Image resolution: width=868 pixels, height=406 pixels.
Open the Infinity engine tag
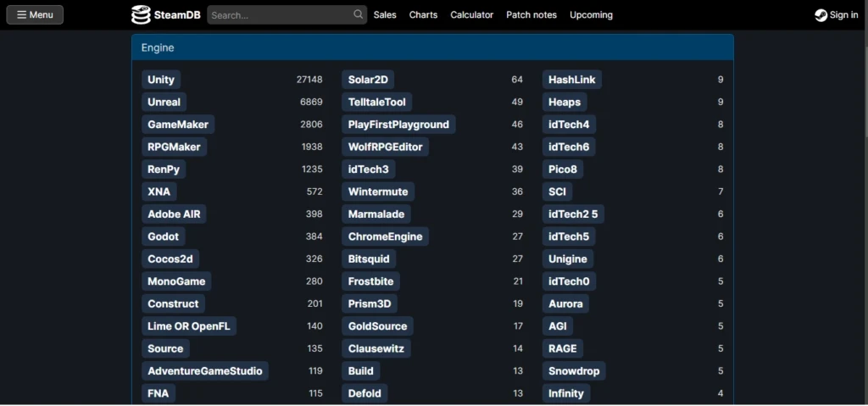pos(566,393)
